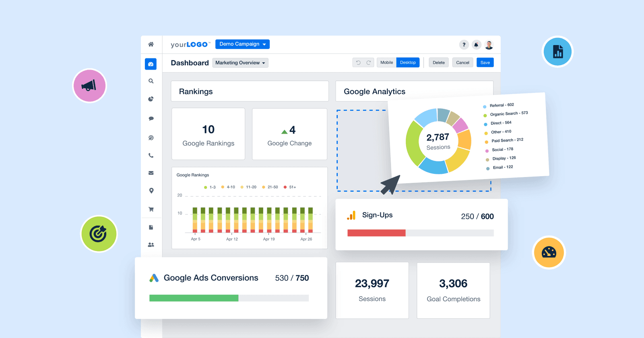Screen dimensions: 644x338
Task: Open the Marketing Overview dropdown
Action: (x=240, y=63)
